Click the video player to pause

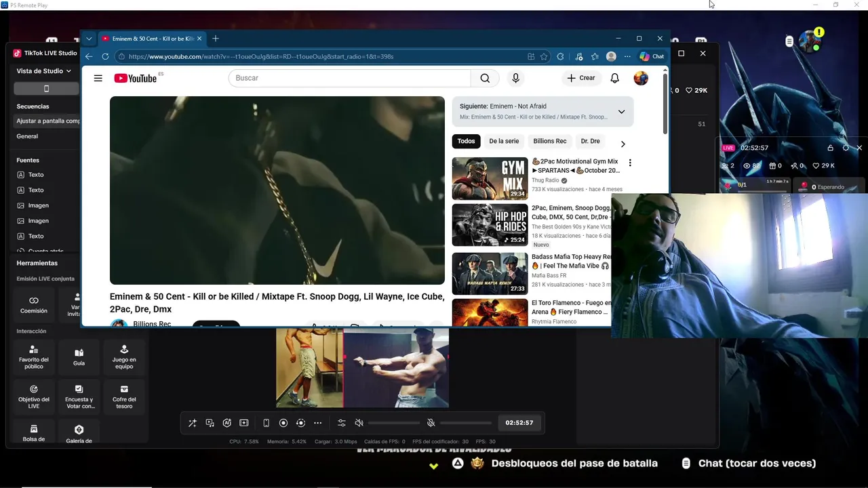point(277,190)
